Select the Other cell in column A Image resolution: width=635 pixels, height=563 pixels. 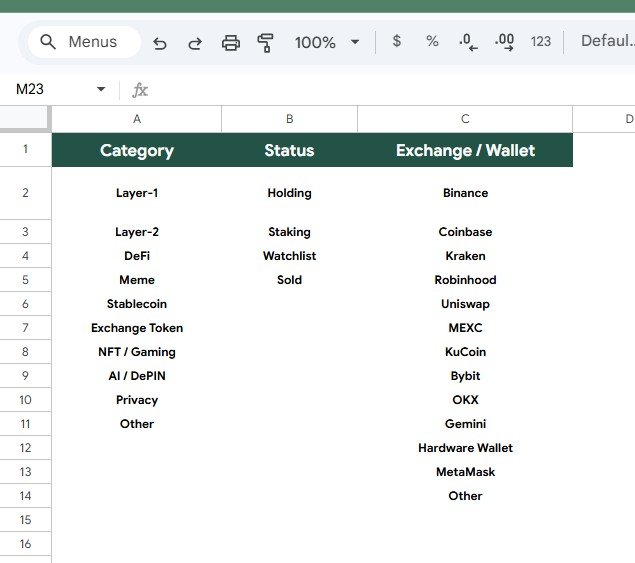137,424
